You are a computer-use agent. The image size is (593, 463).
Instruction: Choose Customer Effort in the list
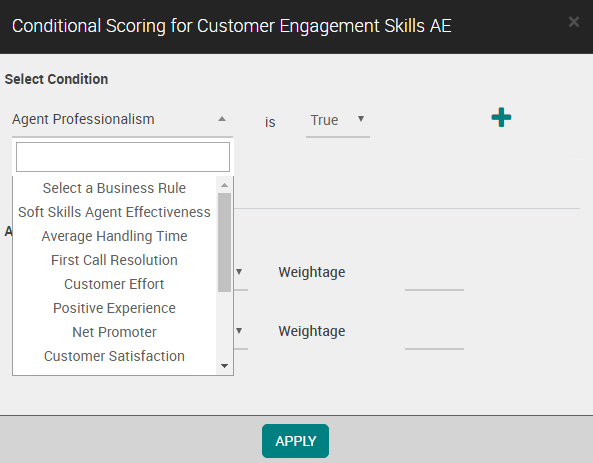114,284
